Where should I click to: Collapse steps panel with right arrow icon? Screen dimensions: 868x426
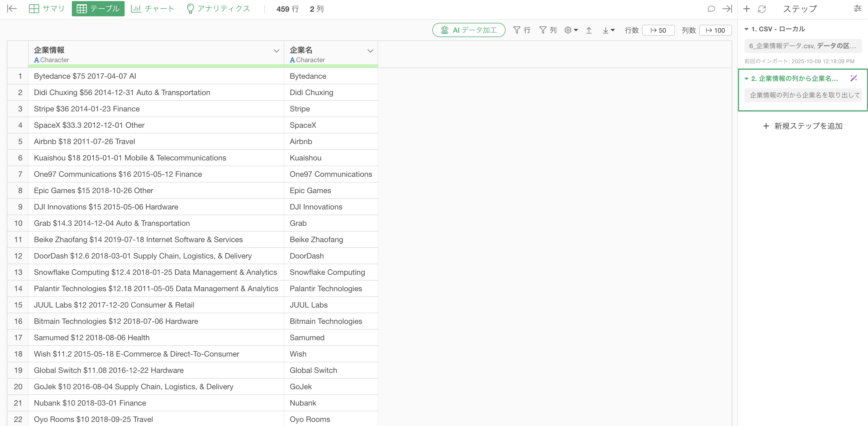[x=727, y=9]
